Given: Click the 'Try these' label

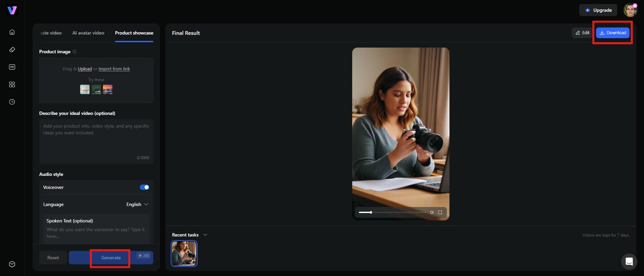Looking at the screenshot, I should pos(96,80).
